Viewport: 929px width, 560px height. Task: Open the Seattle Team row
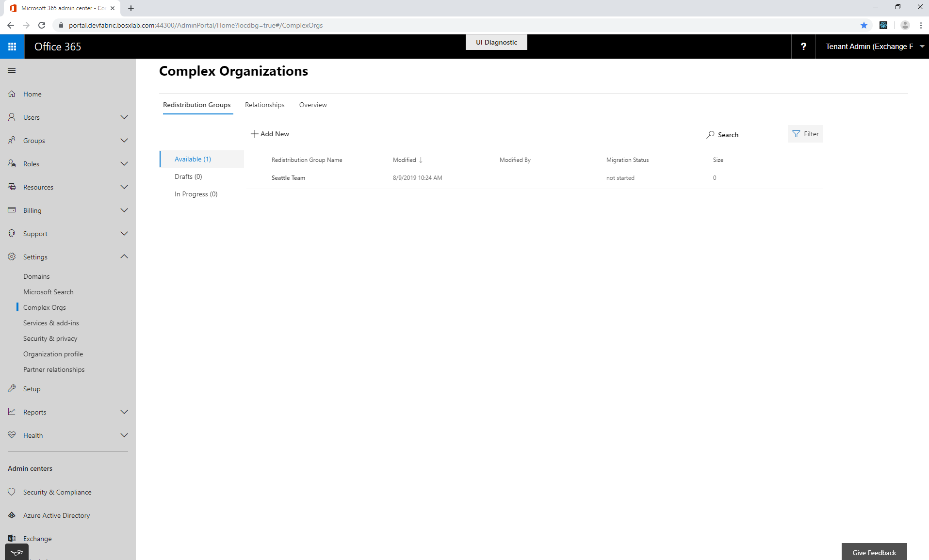click(x=535, y=178)
